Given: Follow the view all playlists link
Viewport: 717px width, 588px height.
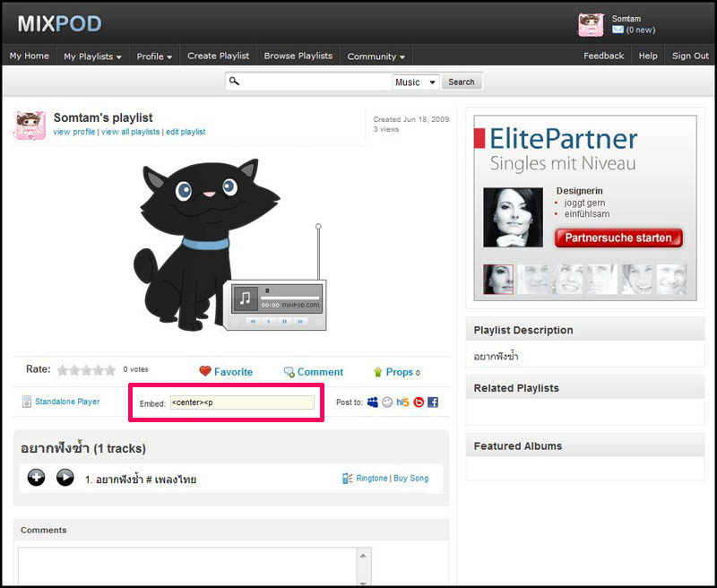Looking at the screenshot, I should (130, 132).
